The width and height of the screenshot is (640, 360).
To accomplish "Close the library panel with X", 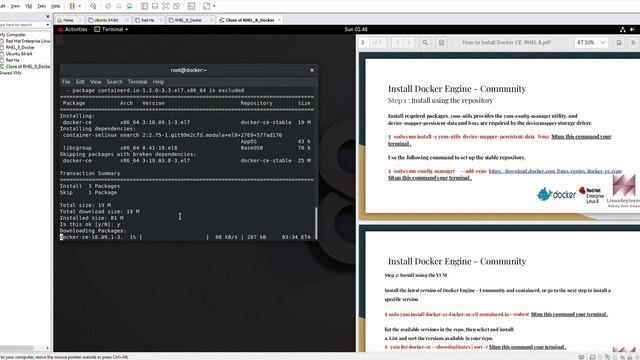I will click(48, 17).
